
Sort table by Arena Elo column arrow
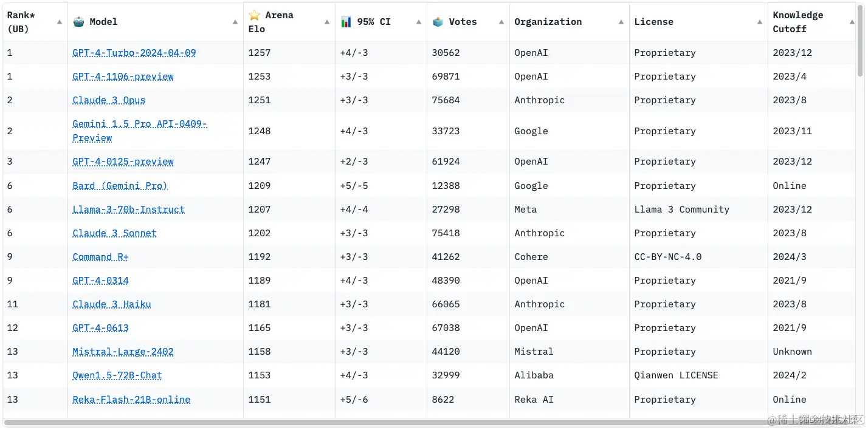[327, 22]
